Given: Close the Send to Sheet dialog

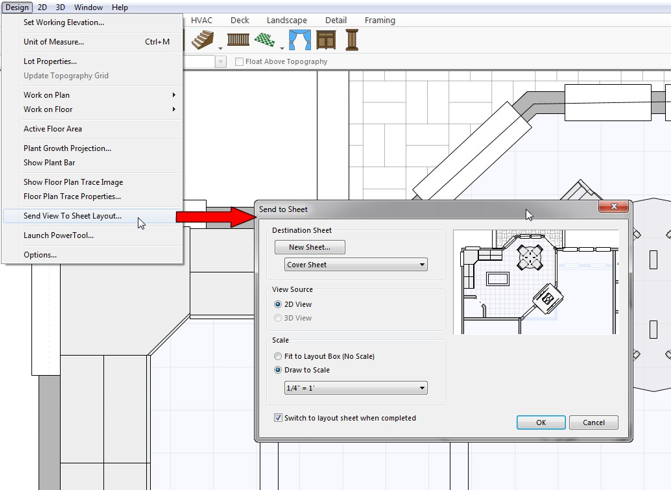Looking at the screenshot, I should pos(613,207).
